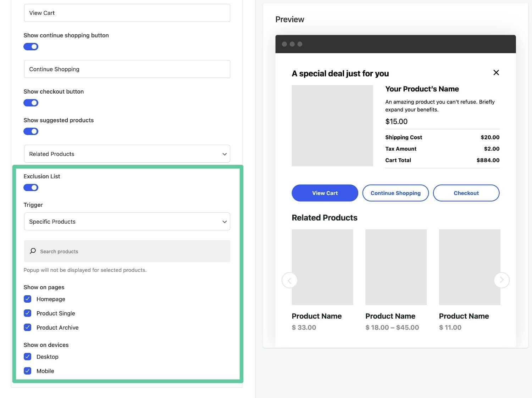Click the search magnifier icon in products field

[x=33, y=251]
